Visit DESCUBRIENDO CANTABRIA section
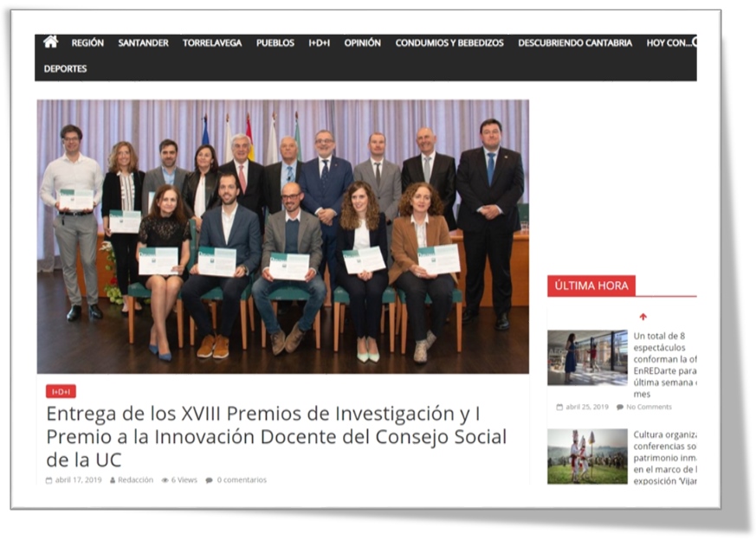The image size is (756, 546). click(x=575, y=43)
